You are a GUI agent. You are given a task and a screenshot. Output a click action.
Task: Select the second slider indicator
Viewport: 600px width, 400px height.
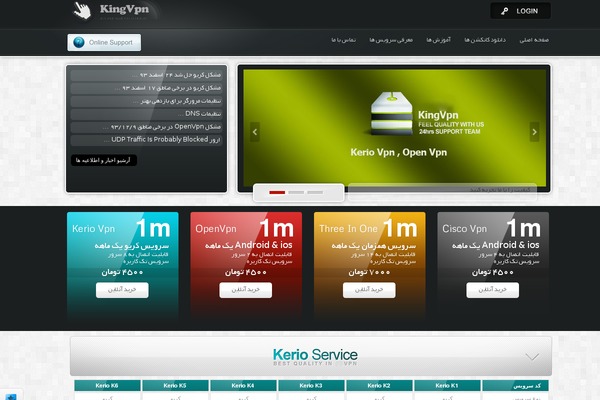[296, 193]
